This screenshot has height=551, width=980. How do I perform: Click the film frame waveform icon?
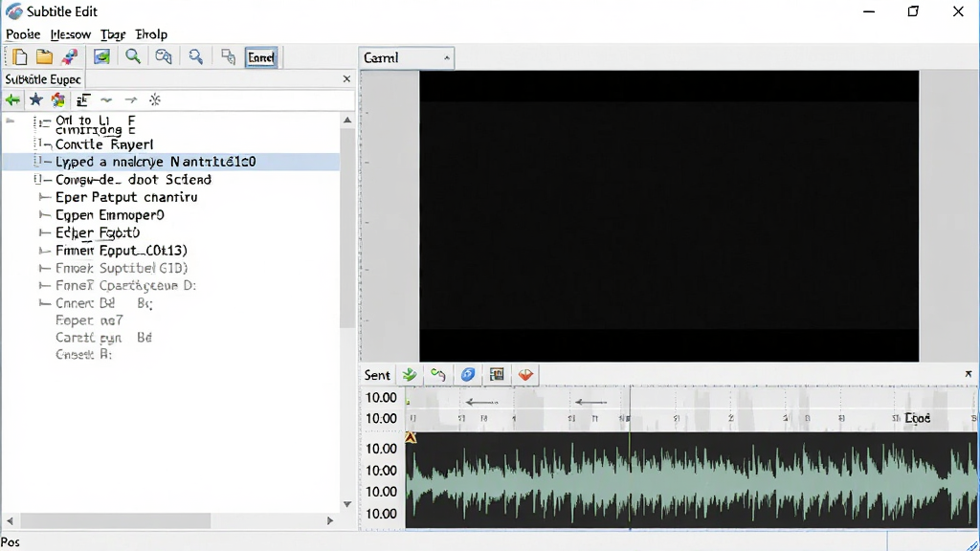(497, 375)
